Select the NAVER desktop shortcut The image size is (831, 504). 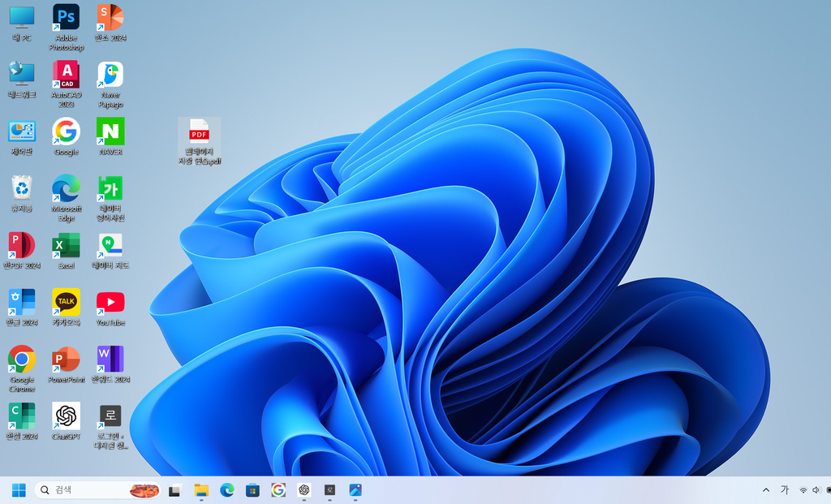point(110,136)
